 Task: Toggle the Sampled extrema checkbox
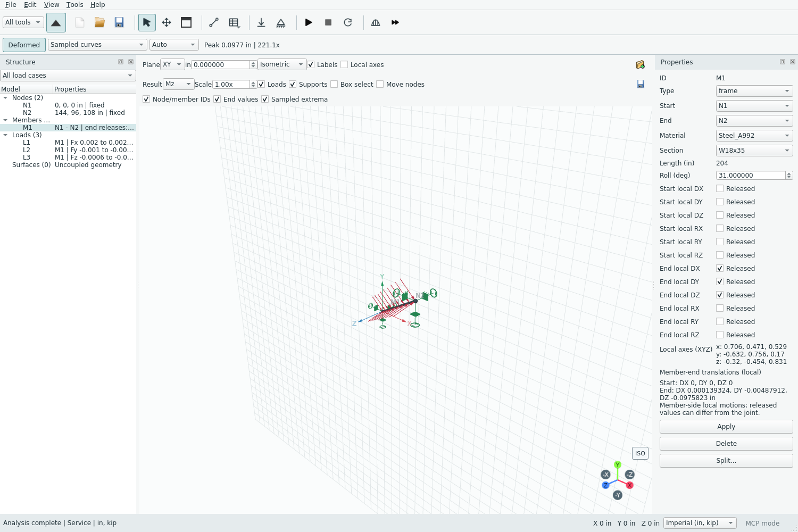(x=265, y=99)
